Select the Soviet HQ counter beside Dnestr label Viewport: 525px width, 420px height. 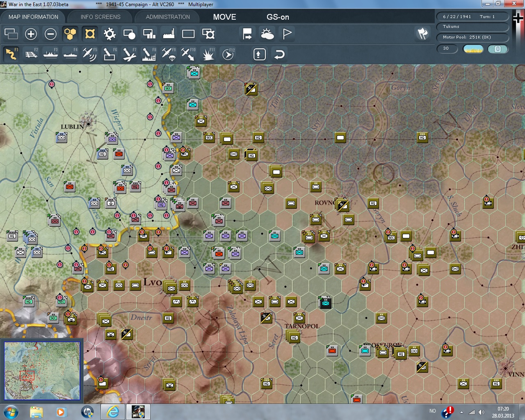click(168, 318)
